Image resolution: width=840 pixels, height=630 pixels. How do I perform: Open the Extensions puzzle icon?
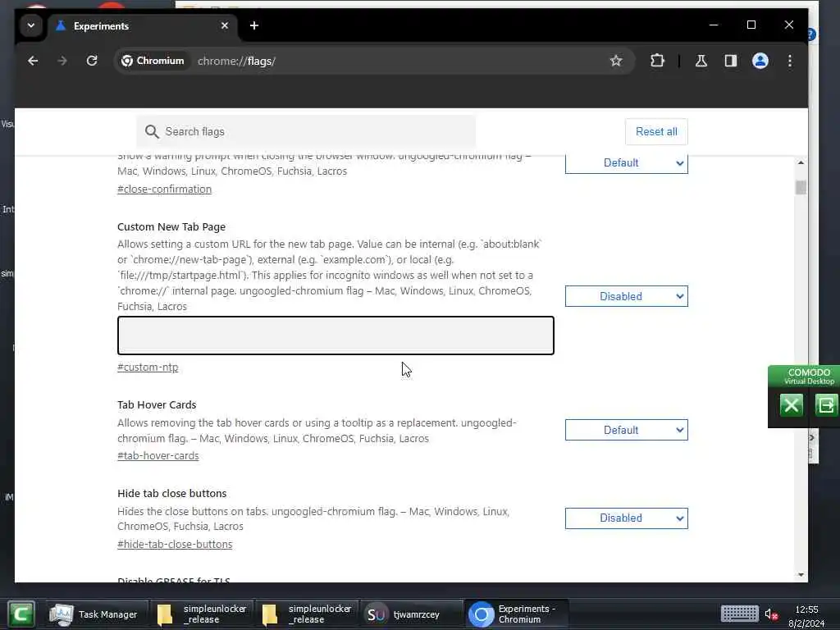(x=657, y=61)
